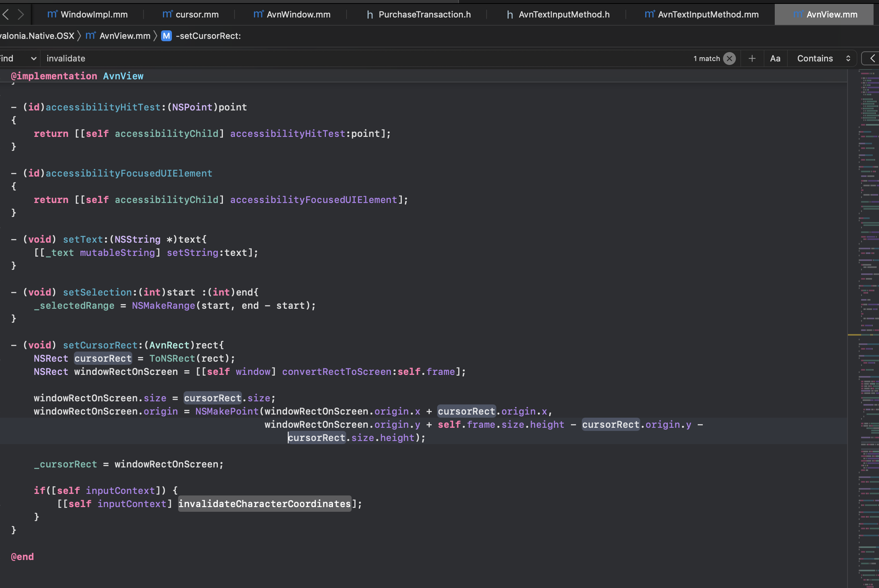Switch to the PurchaseTransaction.h tab
879x588 pixels.
424,14
